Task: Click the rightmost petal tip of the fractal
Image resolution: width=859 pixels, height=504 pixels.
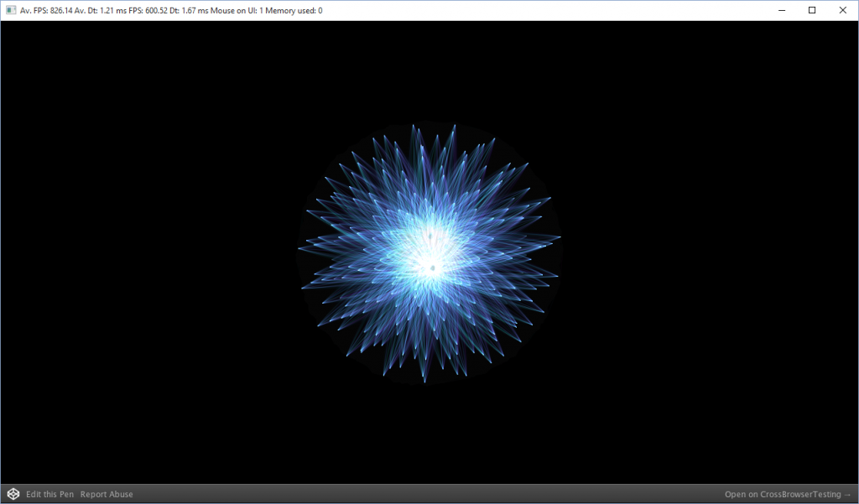Action: point(560,236)
